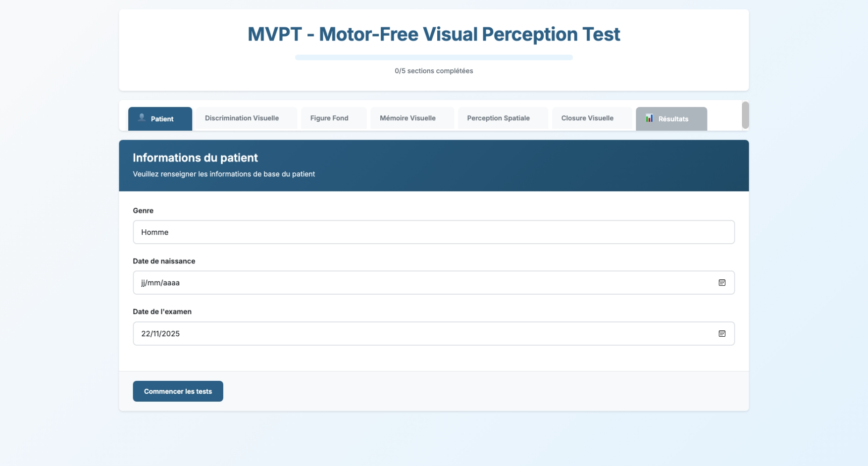Click Commencer les tests button
Image resolution: width=868 pixels, height=466 pixels.
[x=178, y=391]
